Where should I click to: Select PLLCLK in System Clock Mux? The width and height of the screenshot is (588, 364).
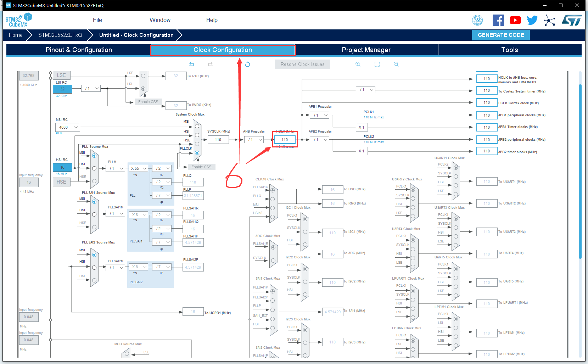click(197, 153)
